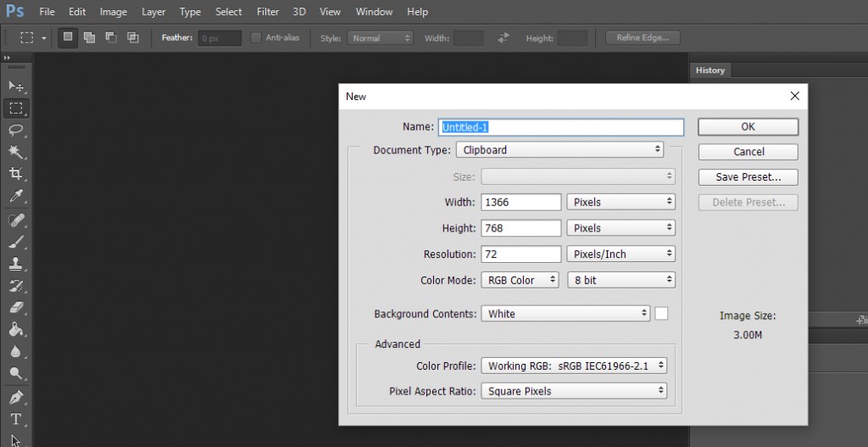Click the Width field showing 1366
Screen dimensions: 868x447
[521, 202]
